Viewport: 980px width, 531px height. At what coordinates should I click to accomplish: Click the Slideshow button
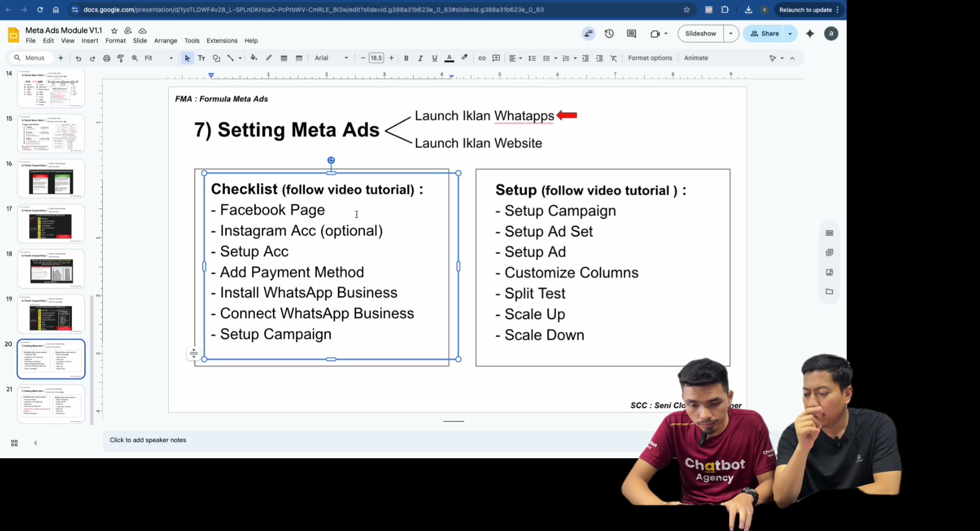click(x=701, y=33)
